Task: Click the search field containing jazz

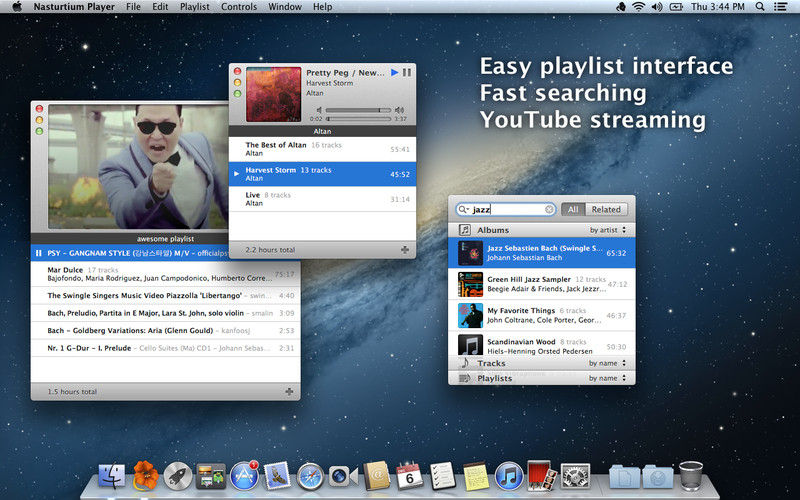Action: [506, 209]
